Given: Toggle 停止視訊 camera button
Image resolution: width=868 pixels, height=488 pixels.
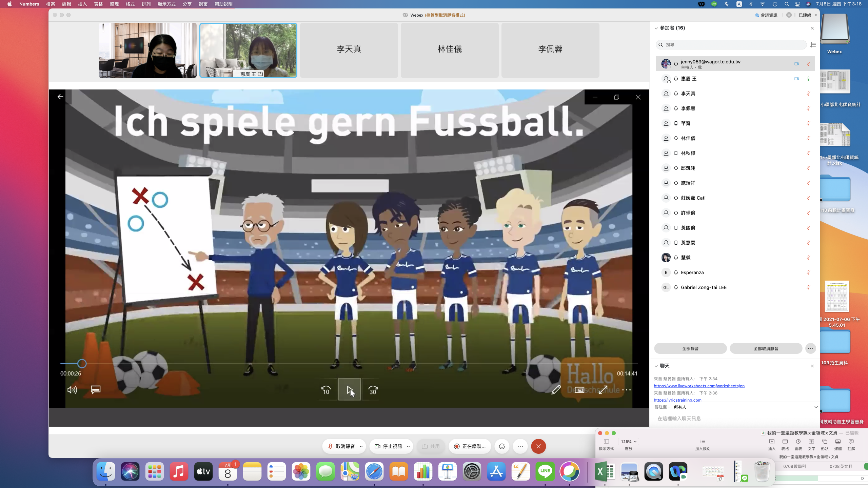Looking at the screenshot, I should pos(389,446).
